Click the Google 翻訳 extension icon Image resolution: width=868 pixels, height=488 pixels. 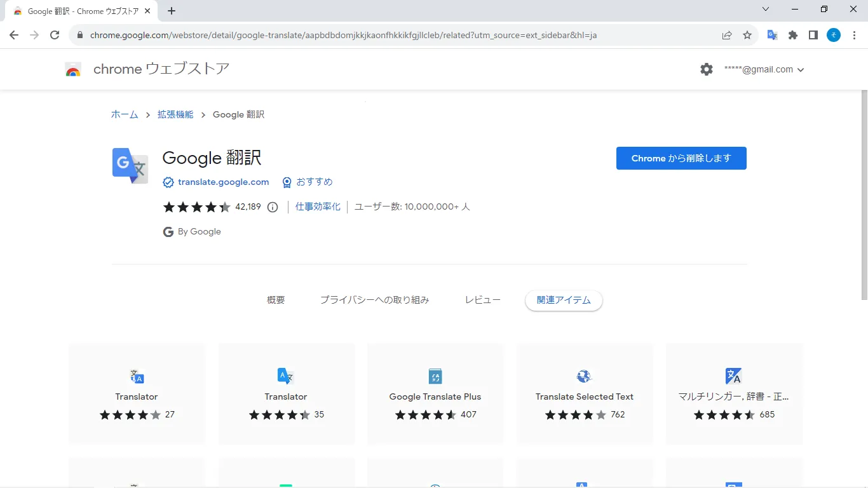coord(130,166)
